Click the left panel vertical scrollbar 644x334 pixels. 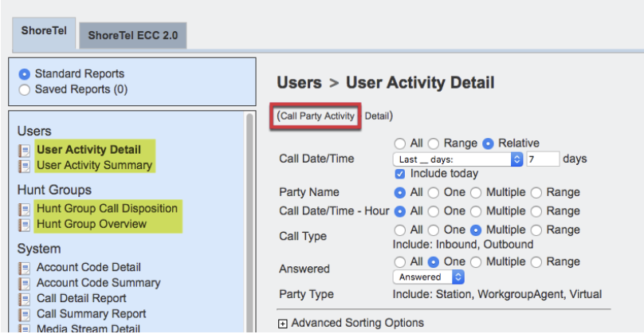point(250,223)
